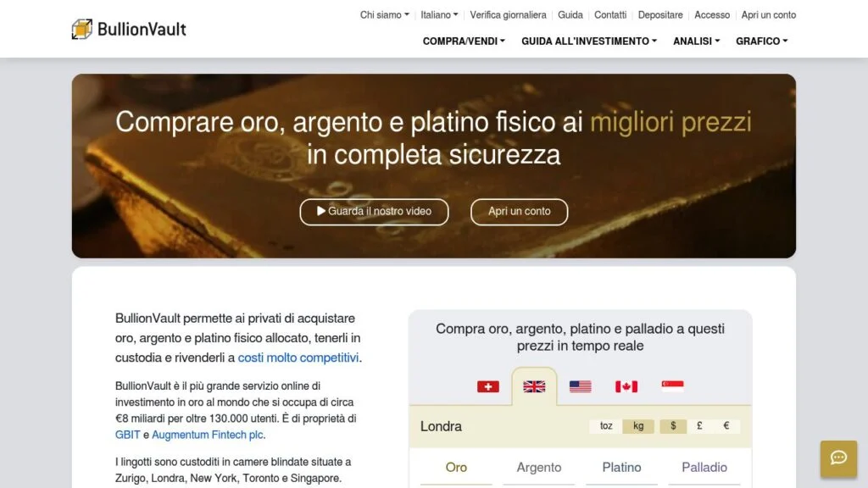
Task: Click Apri un conto in top navigation
Action: (x=768, y=15)
